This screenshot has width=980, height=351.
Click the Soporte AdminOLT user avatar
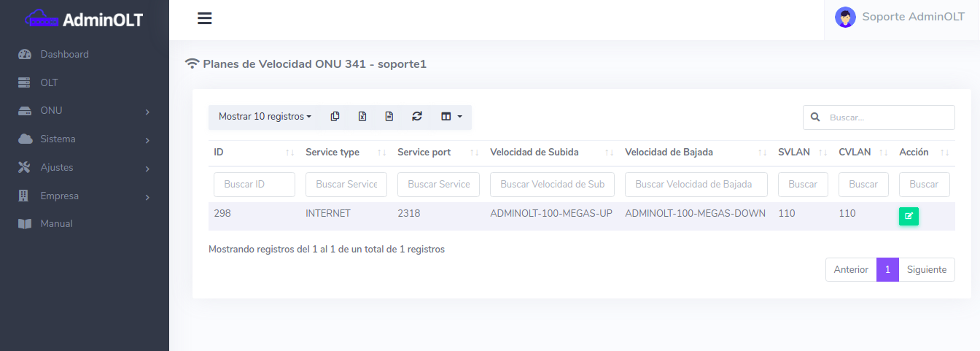tap(845, 18)
